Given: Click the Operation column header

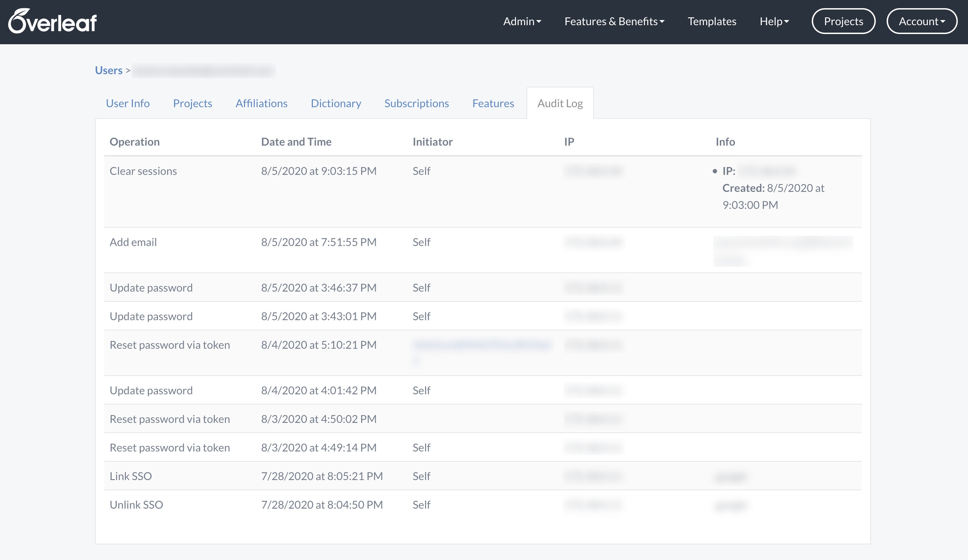Looking at the screenshot, I should (134, 142).
